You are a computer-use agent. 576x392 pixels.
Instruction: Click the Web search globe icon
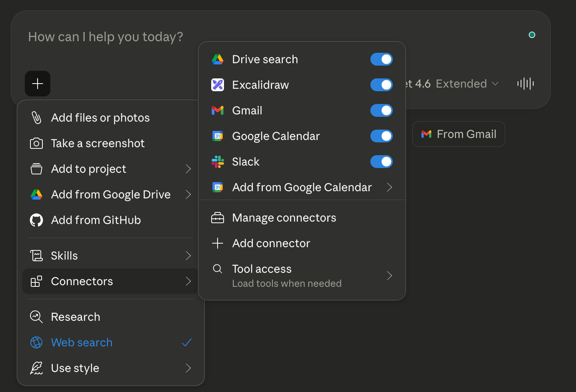point(36,342)
